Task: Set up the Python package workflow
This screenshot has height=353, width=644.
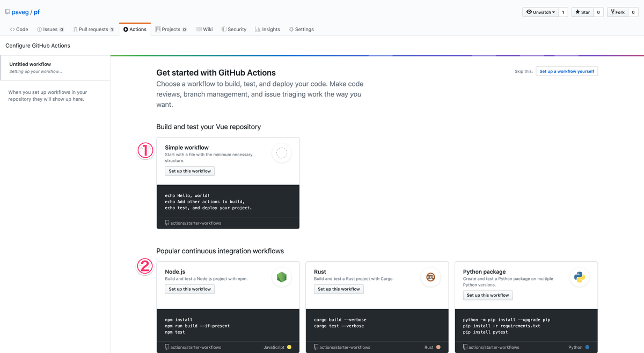Action: [488, 295]
